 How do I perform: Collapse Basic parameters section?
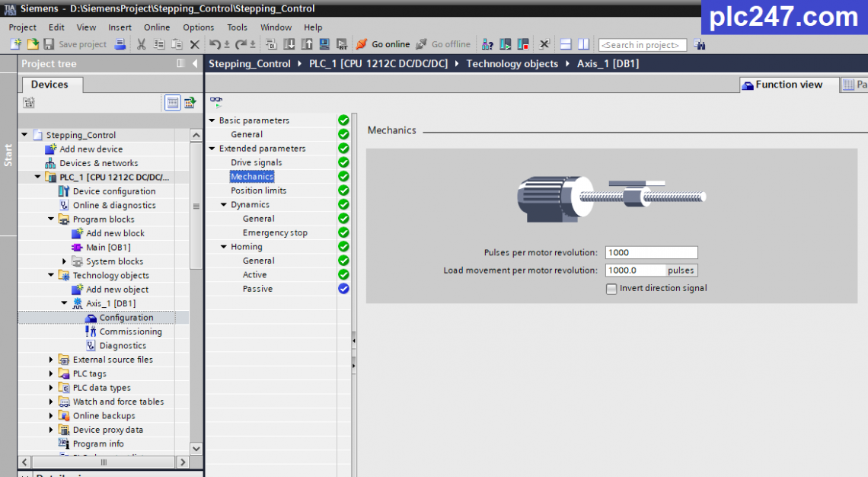coord(212,120)
